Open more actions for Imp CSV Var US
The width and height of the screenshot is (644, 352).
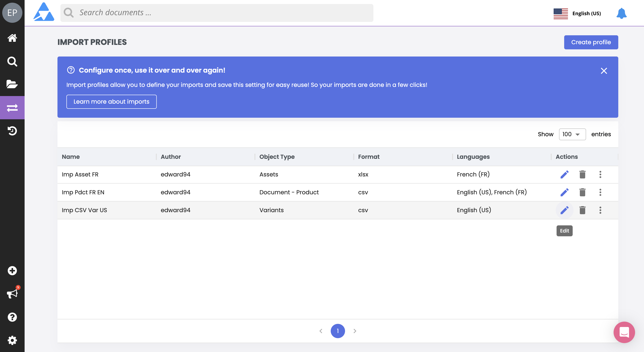click(x=600, y=210)
